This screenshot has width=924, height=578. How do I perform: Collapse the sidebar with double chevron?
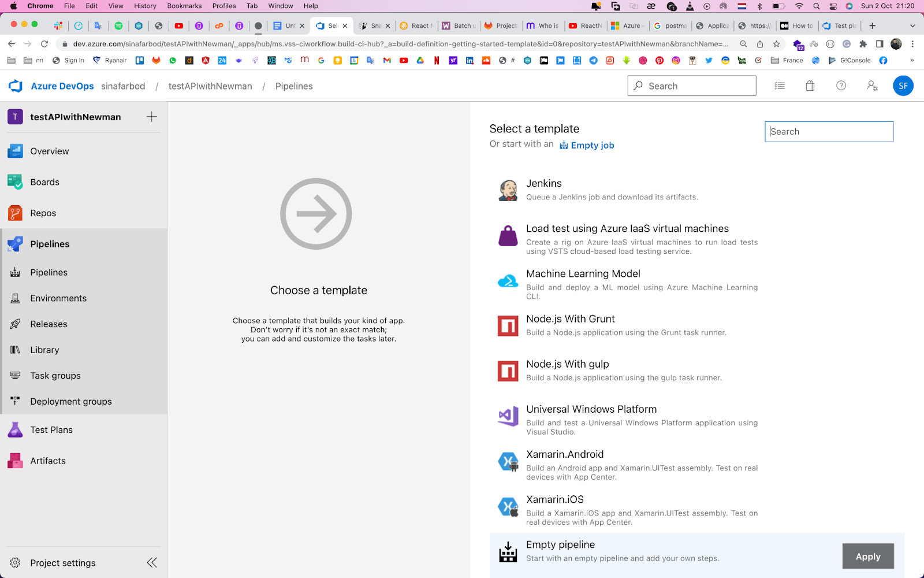click(152, 563)
